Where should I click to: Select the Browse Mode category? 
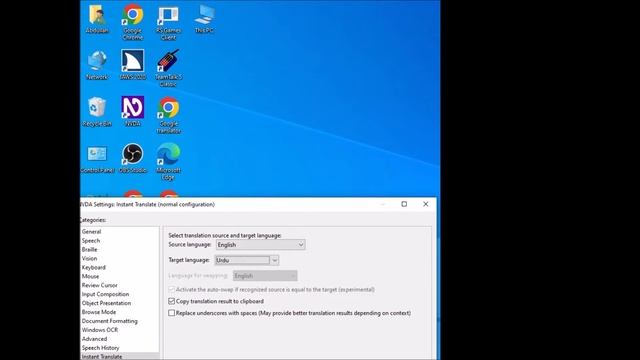tap(99, 312)
